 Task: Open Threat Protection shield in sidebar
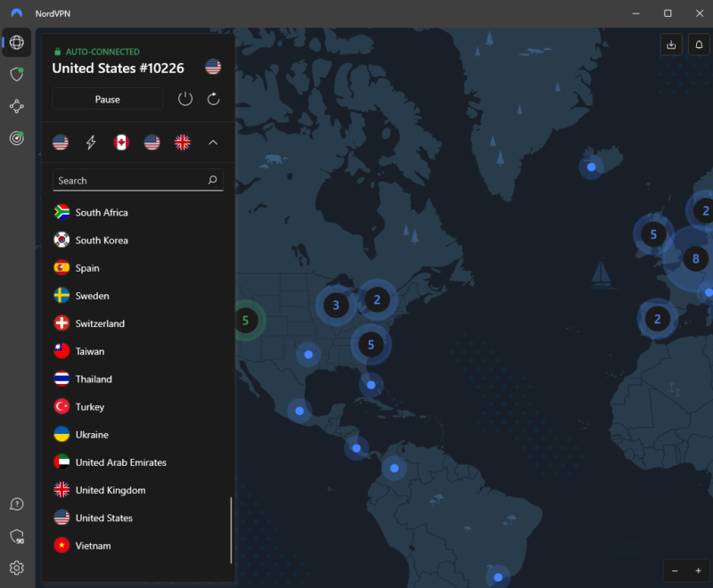pyautogui.click(x=17, y=74)
